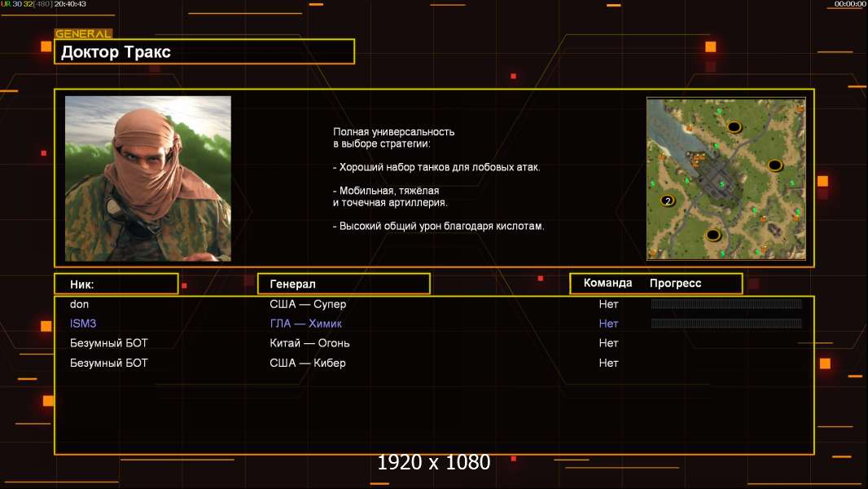Select the masked general portrait image
868x489 pixels.
pos(148,178)
